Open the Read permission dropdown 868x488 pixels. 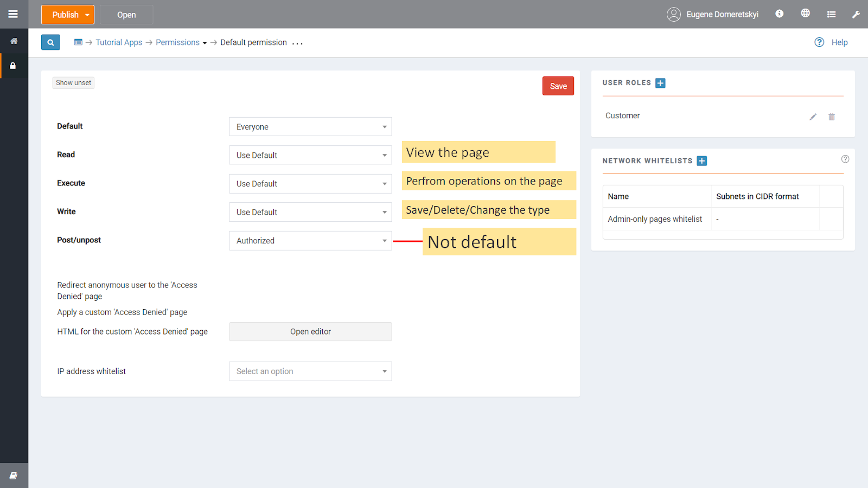click(x=310, y=155)
